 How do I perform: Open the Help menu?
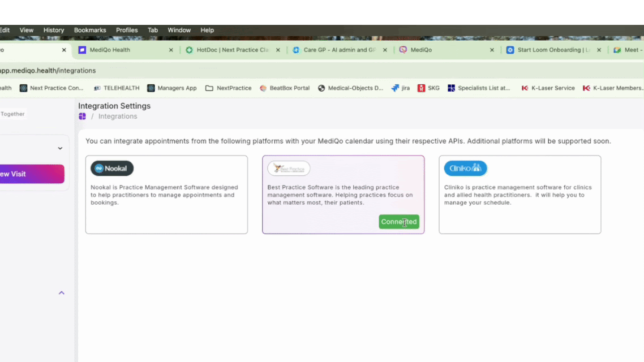click(207, 30)
